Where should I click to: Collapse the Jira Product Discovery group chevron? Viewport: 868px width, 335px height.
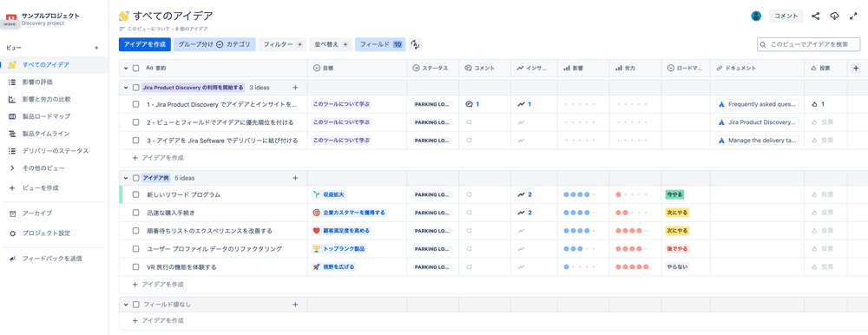126,88
